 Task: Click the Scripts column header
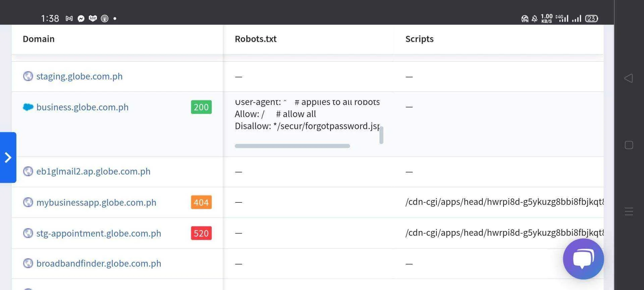coord(419,39)
